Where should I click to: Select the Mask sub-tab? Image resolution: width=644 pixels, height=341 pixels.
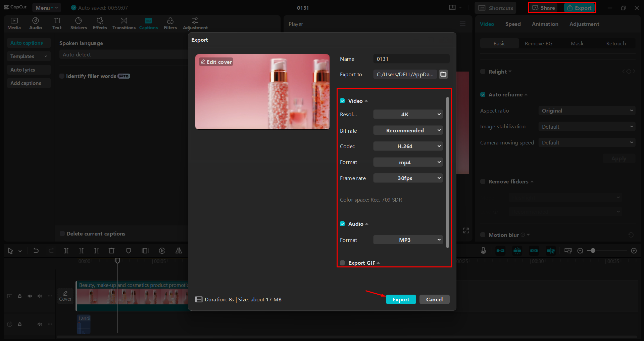coord(577,43)
